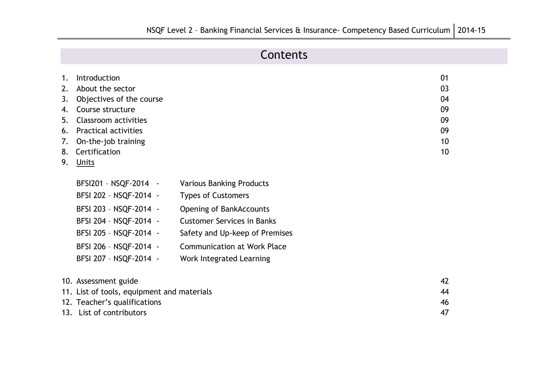Click 'Objectives of the course' entry

(x=120, y=99)
